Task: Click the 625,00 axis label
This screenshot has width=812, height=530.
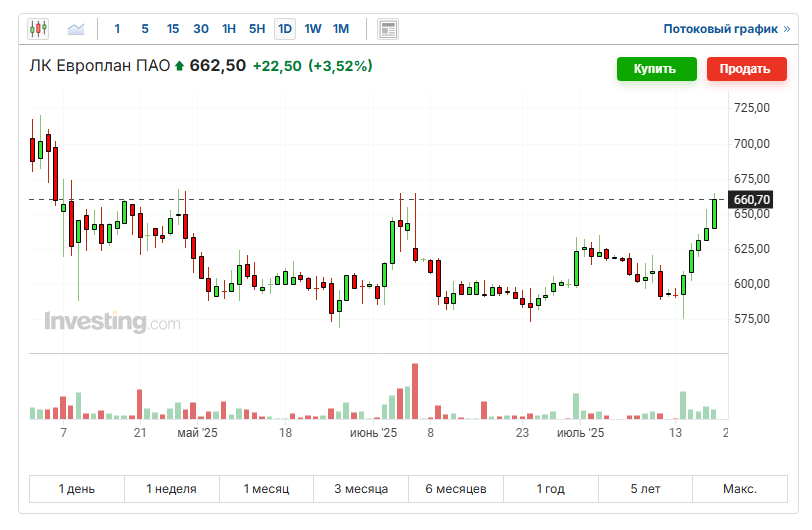Action: coord(752,249)
